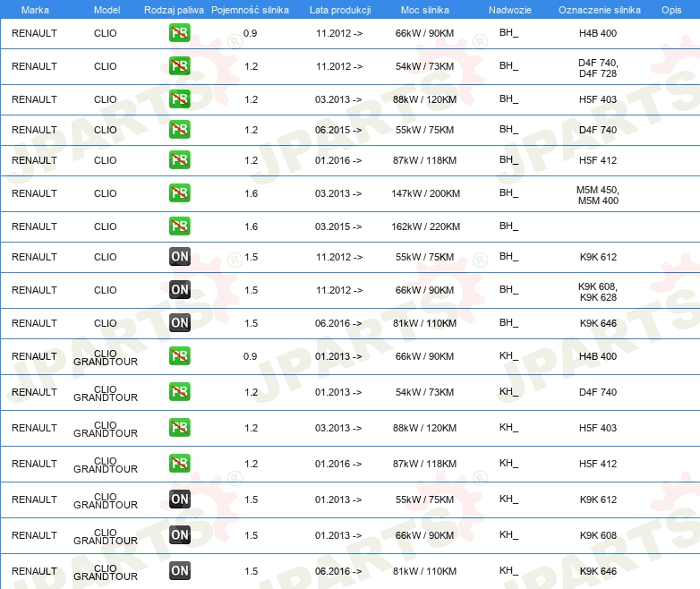Click the Marka column header
Image resolution: width=700 pixels, height=589 pixels.
(x=35, y=10)
